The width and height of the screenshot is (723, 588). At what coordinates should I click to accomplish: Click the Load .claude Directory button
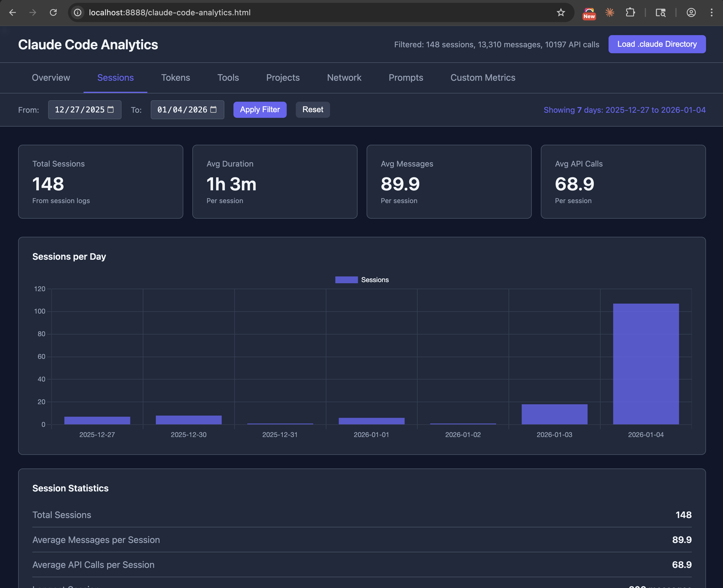pos(657,44)
